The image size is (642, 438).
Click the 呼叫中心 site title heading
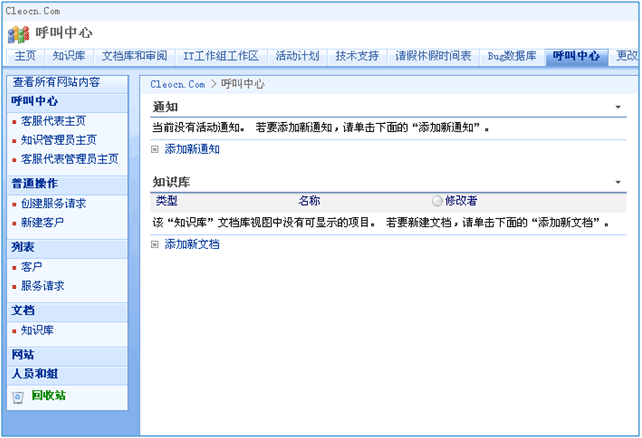64,33
